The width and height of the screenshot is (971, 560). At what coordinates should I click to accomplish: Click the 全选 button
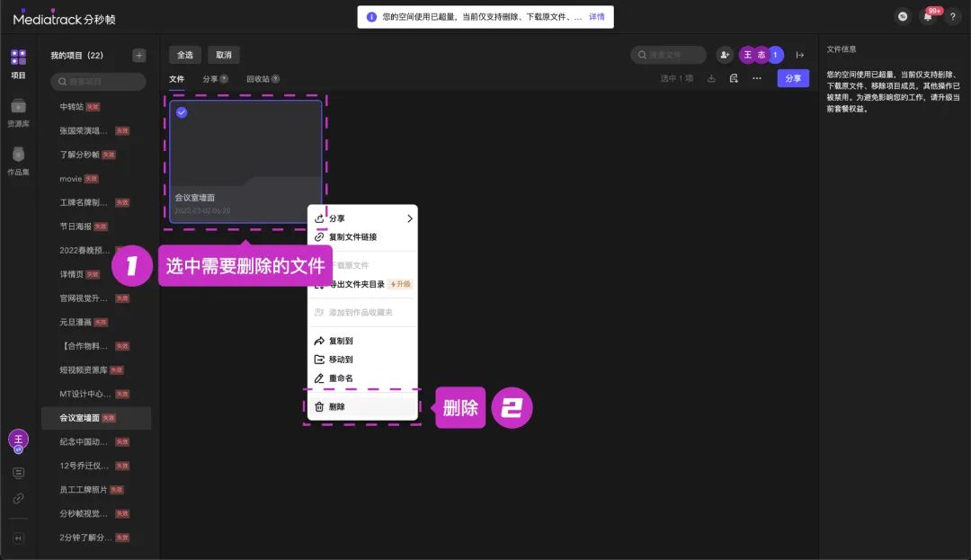[185, 55]
